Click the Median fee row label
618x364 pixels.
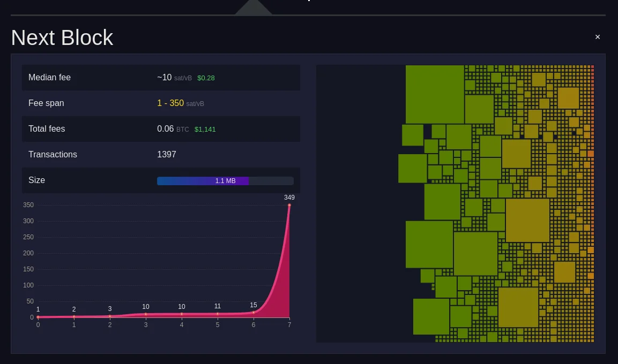(x=49, y=78)
